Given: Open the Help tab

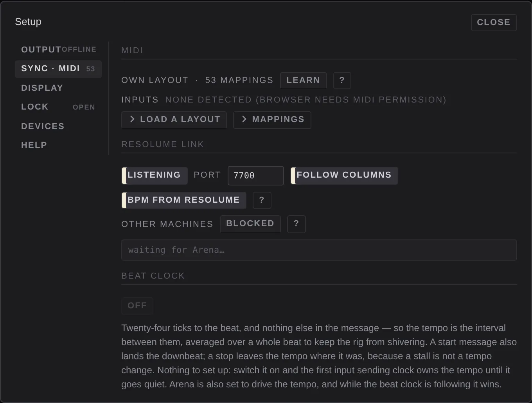Looking at the screenshot, I should click(58, 145).
